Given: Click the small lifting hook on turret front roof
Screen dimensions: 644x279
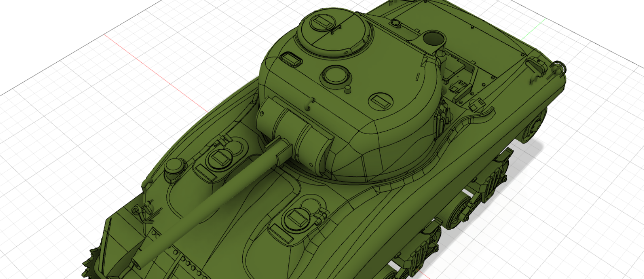Looking at the screenshot, I should tap(312, 103).
